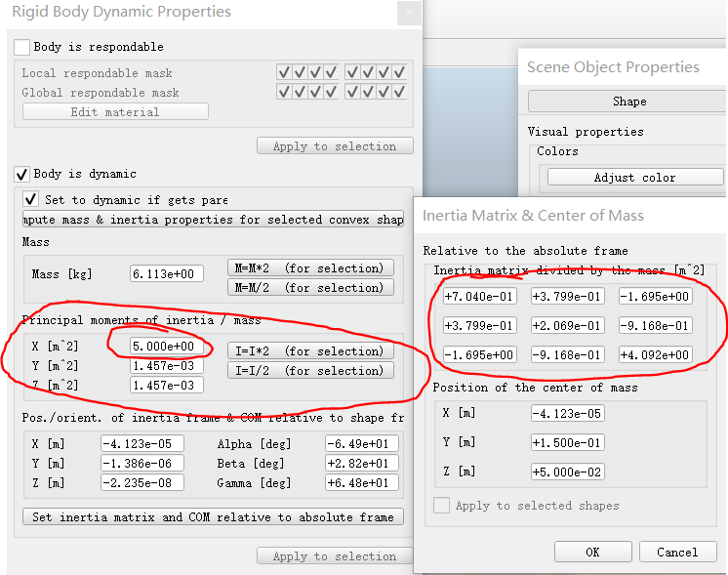Click Cancel in Inertia Matrix dialog
The height and width of the screenshot is (575, 728).
tap(676, 552)
